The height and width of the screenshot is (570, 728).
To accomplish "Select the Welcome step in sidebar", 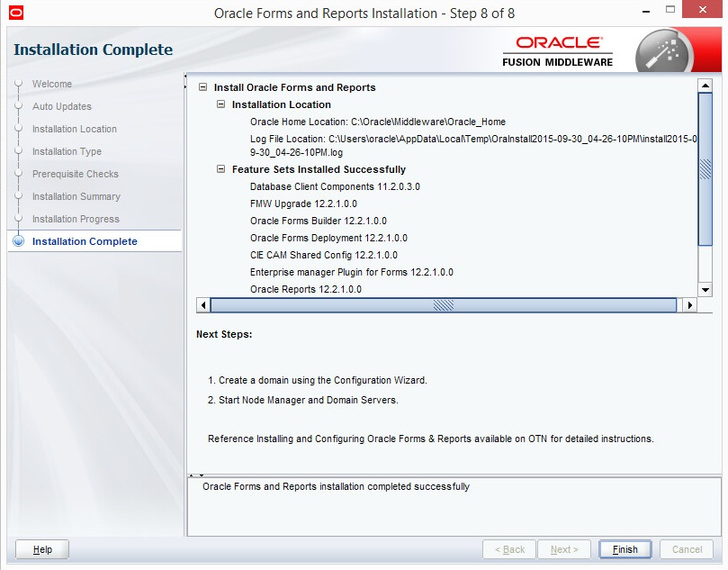I will (x=52, y=84).
